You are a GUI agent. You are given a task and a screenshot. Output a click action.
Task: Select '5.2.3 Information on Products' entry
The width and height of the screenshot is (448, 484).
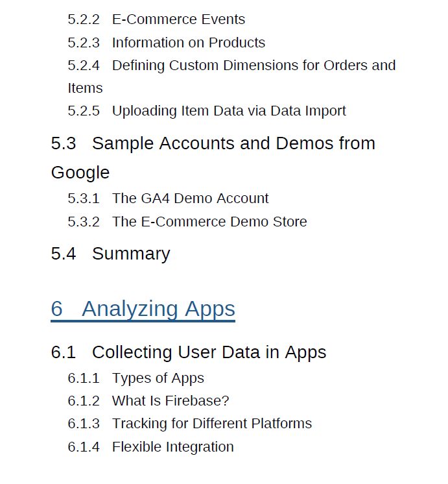(x=167, y=43)
